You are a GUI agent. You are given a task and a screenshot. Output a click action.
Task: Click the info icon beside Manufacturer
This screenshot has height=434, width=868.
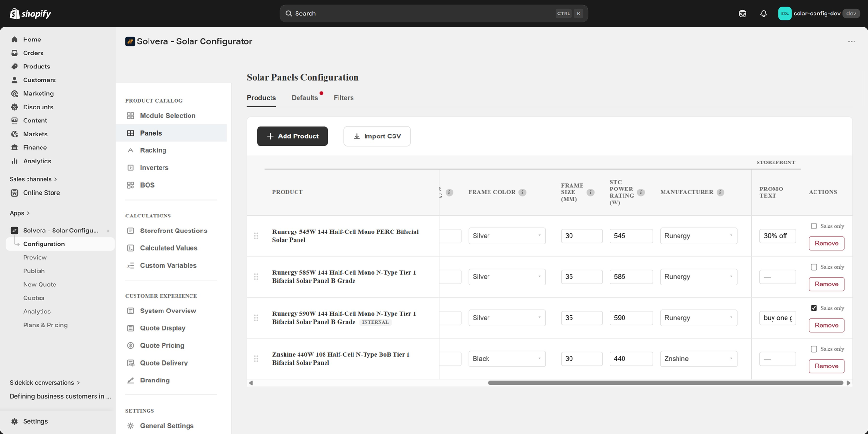click(720, 192)
